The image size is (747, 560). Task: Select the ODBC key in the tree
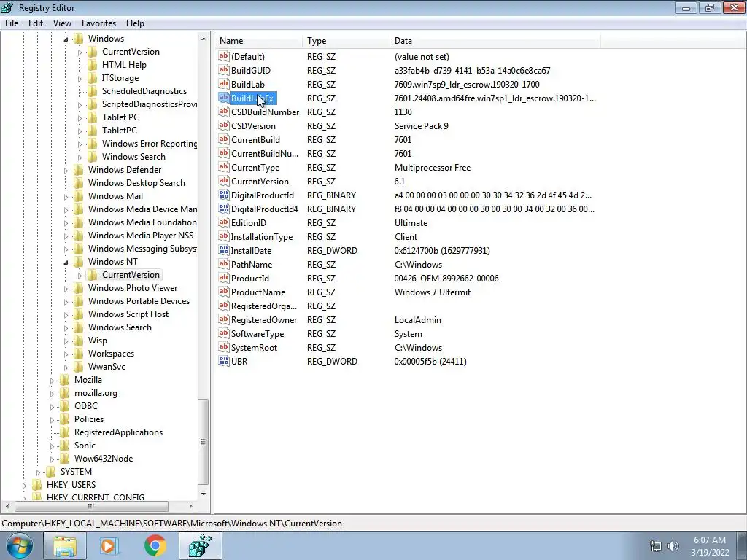coord(86,405)
